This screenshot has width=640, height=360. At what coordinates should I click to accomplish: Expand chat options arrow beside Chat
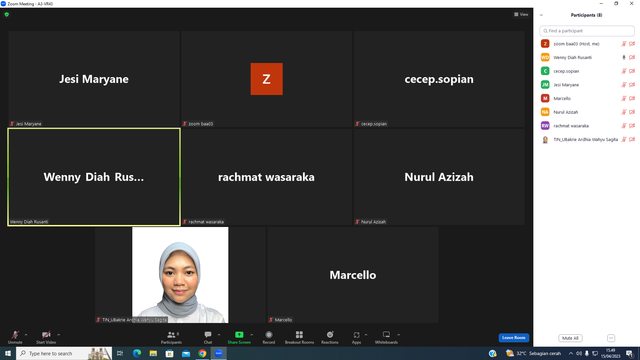(x=219, y=335)
